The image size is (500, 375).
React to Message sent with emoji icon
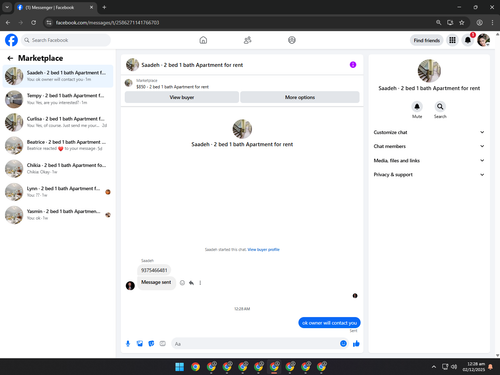pos(182,283)
